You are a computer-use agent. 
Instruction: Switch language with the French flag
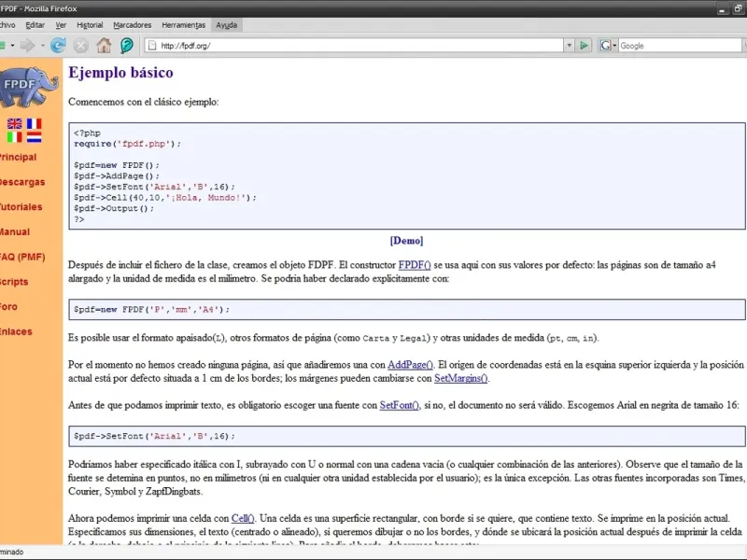[34, 124]
